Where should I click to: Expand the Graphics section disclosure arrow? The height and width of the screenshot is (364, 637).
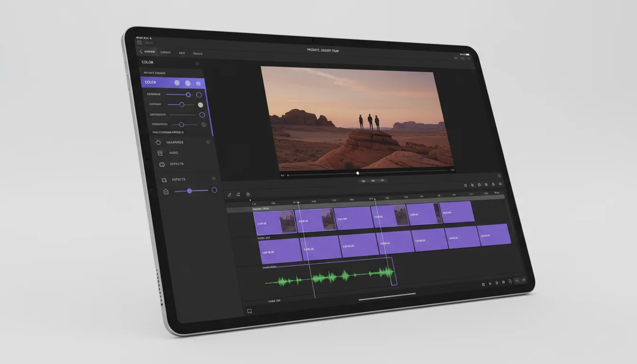pos(207,142)
